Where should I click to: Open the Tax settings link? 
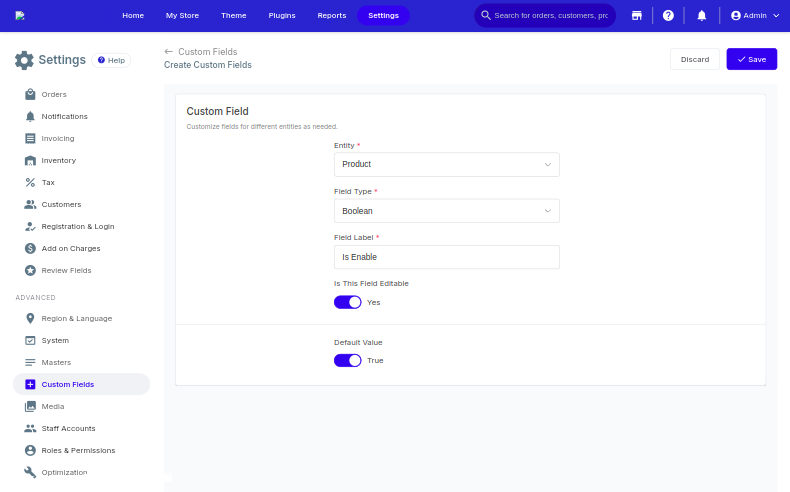coord(48,182)
